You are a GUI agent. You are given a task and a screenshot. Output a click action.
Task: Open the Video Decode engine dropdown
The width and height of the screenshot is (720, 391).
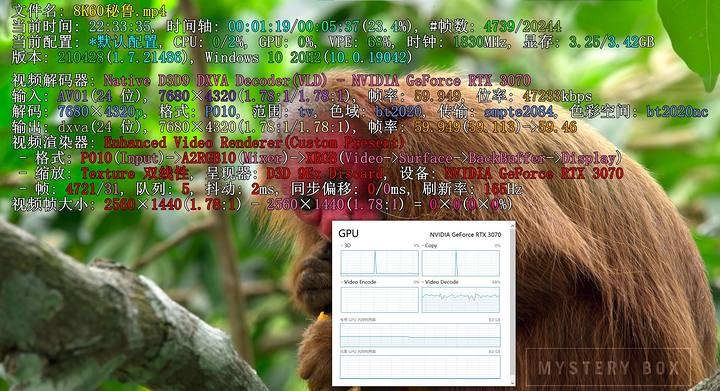[x=439, y=282]
